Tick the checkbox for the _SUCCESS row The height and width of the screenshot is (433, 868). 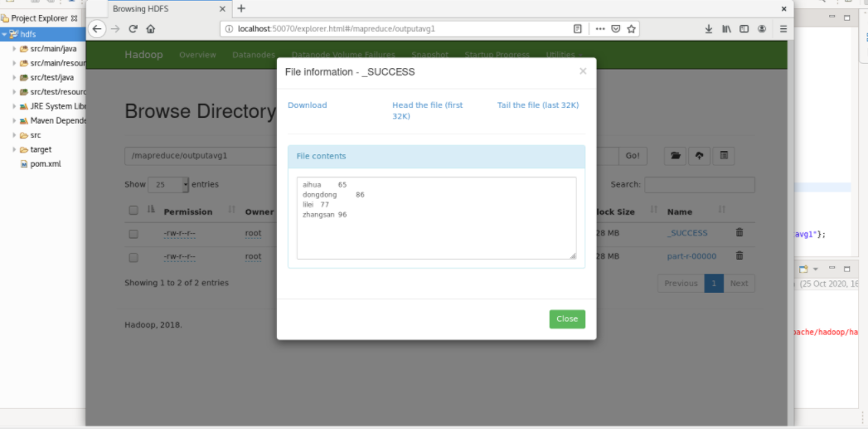pyautogui.click(x=133, y=234)
